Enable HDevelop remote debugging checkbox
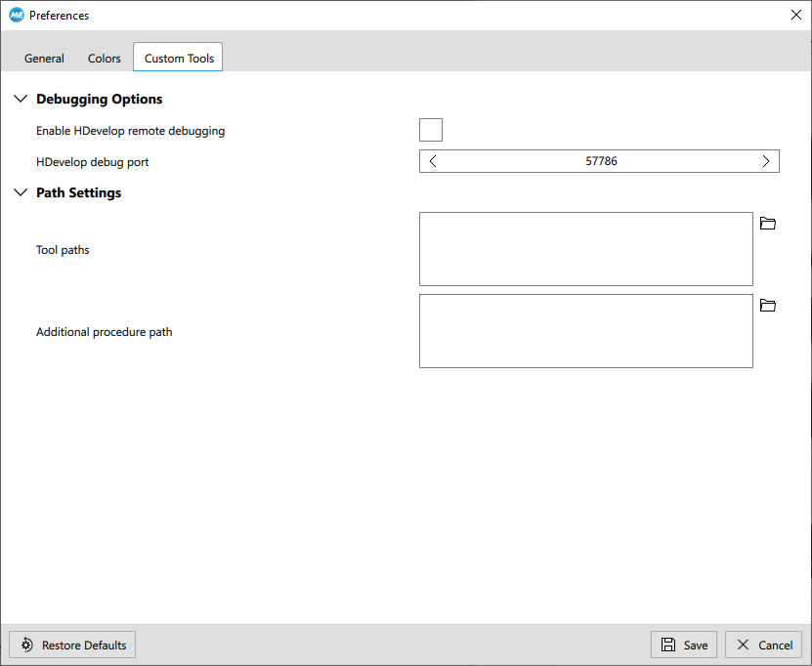This screenshot has width=812, height=666. (x=431, y=130)
